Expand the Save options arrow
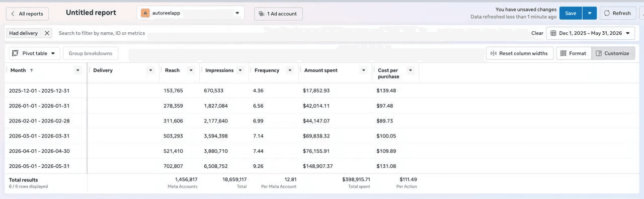Screen dimensions: 644x199 pos(590,13)
